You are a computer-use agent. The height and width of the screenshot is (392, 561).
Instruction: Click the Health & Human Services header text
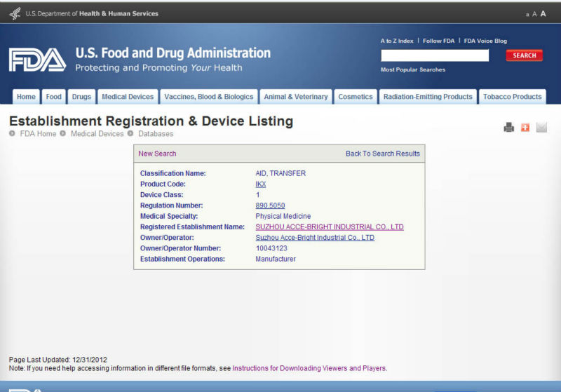119,13
